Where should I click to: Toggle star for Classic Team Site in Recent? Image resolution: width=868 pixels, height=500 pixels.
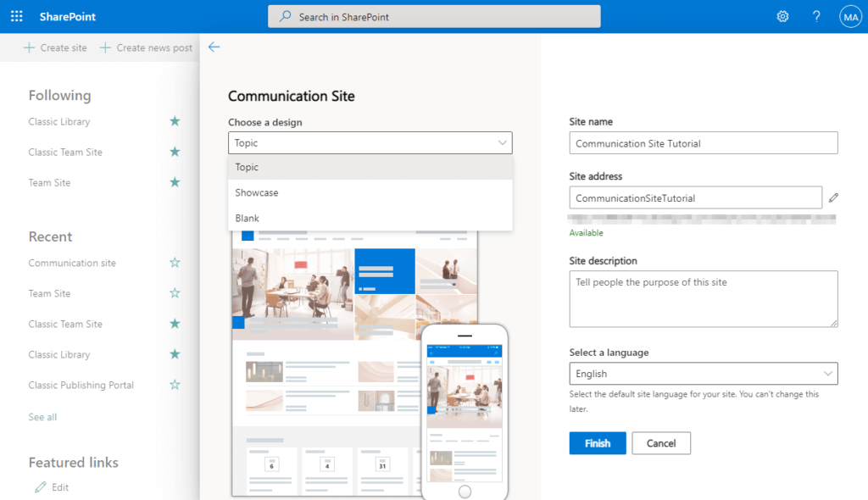click(x=175, y=324)
